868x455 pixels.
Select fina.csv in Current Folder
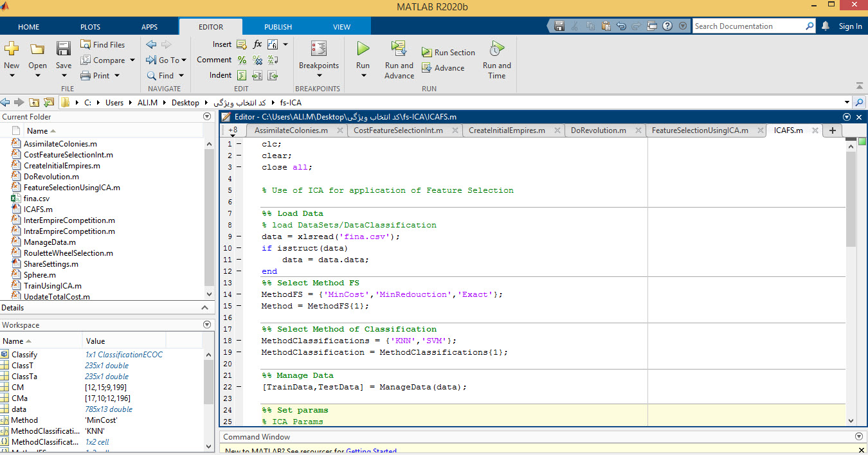point(36,199)
